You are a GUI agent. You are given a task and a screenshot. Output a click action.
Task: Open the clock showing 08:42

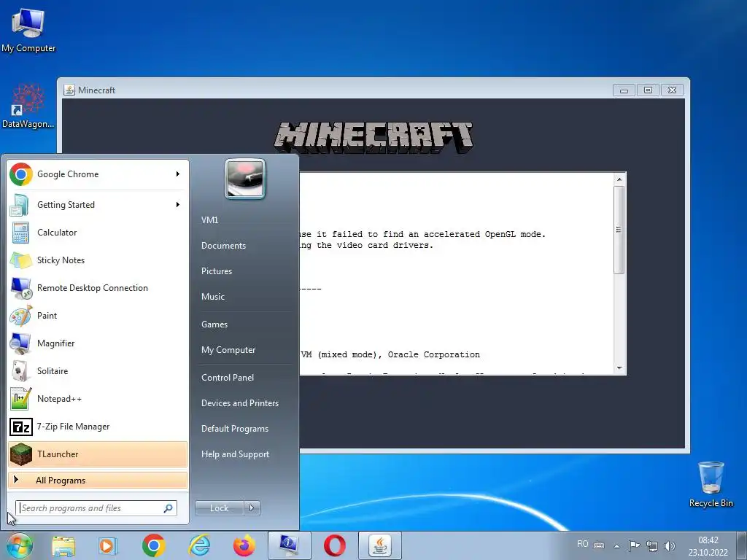pos(708,546)
